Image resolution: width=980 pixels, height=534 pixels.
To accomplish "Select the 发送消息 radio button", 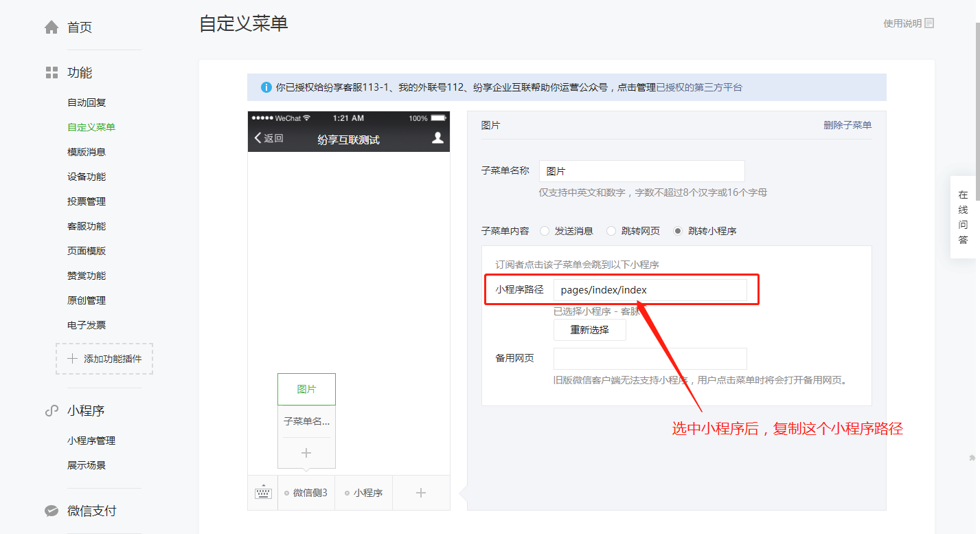I will coord(545,231).
